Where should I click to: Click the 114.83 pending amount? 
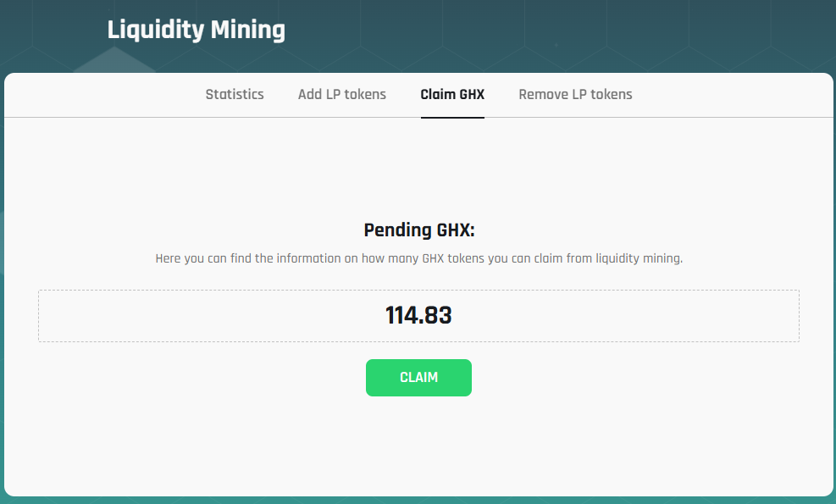[418, 315]
